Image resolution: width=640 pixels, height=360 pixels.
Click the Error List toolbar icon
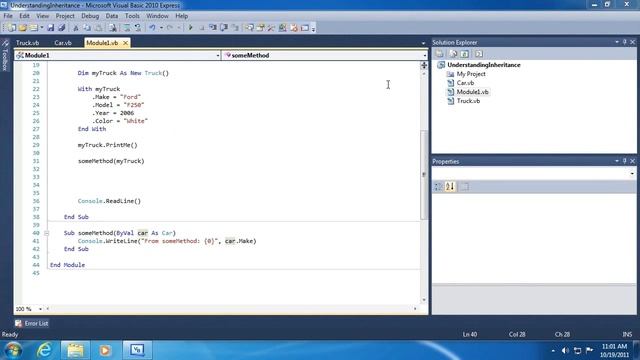(293, 28)
